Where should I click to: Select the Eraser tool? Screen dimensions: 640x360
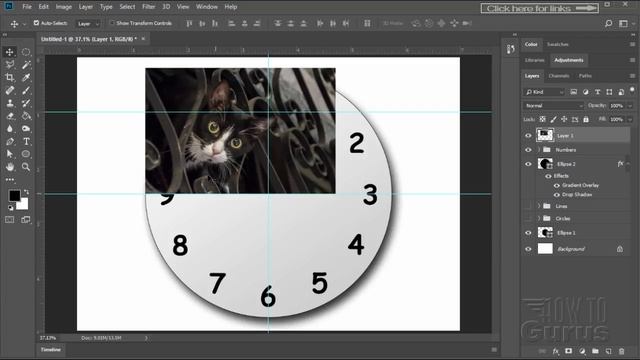(x=9, y=116)
